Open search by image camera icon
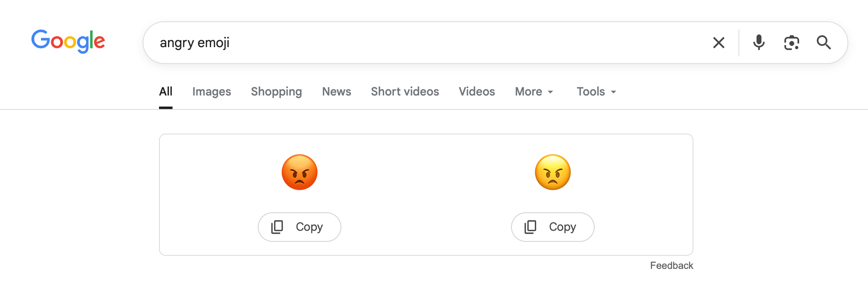This screenshot has height=291, width=868. pos(791,43)
